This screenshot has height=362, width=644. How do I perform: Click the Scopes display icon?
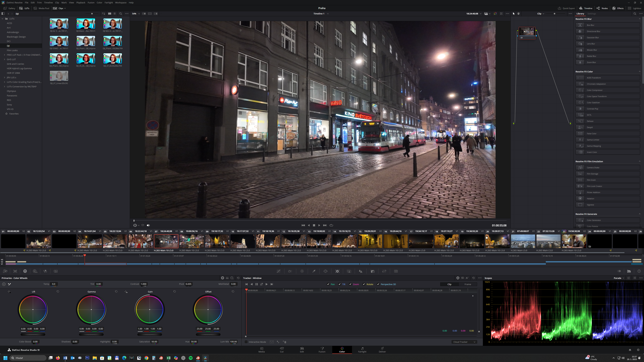[629, 271]
